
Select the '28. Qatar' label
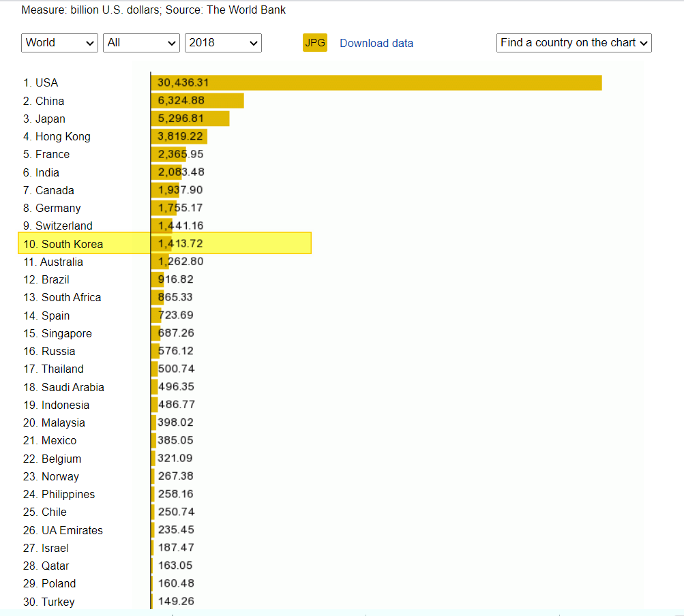pyautogui.click(x=46, y=566)
